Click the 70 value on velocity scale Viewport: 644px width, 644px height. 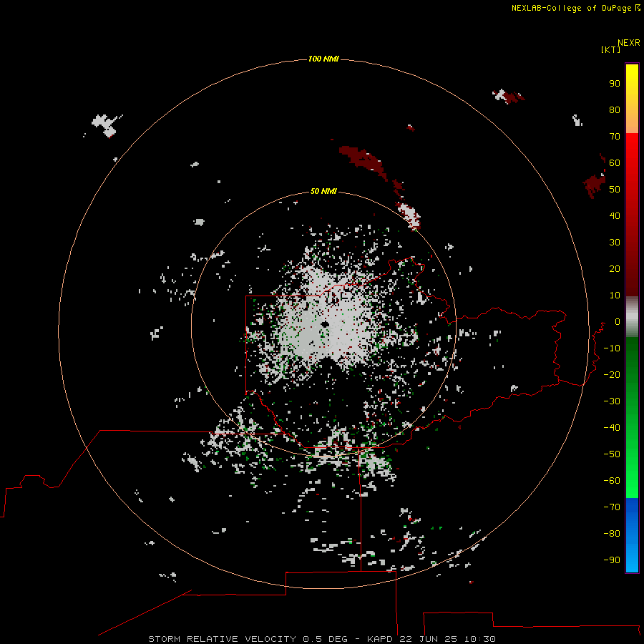[x=615, y=137]
